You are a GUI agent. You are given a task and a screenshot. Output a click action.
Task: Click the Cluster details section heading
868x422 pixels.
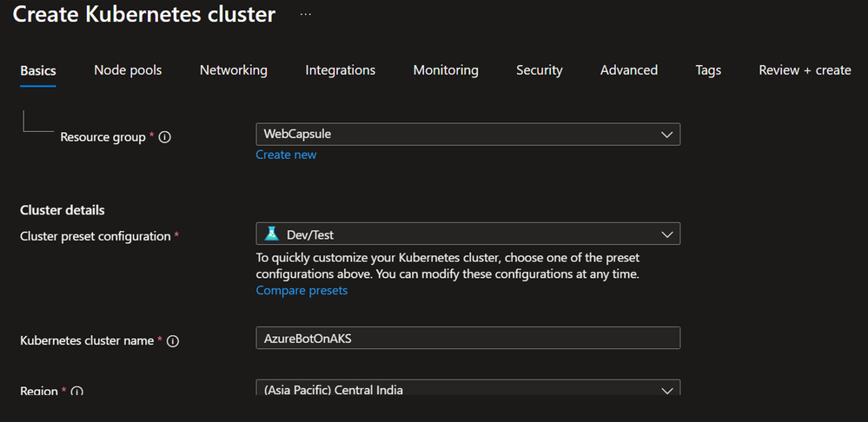point(63,210)
